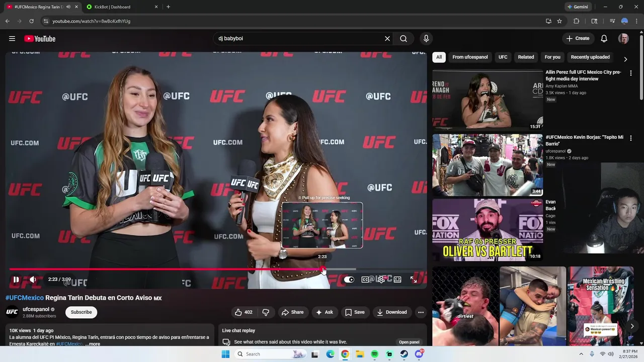Screen dimensions: 644x362
Task: Open the YouTube notifications bell
Action: point(604,39)
